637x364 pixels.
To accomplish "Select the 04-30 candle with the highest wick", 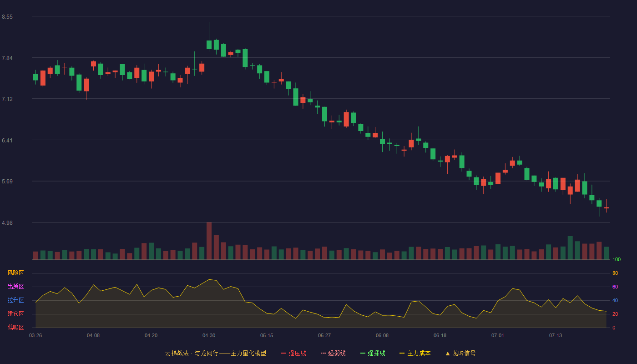I will click(x=209, y=45).
